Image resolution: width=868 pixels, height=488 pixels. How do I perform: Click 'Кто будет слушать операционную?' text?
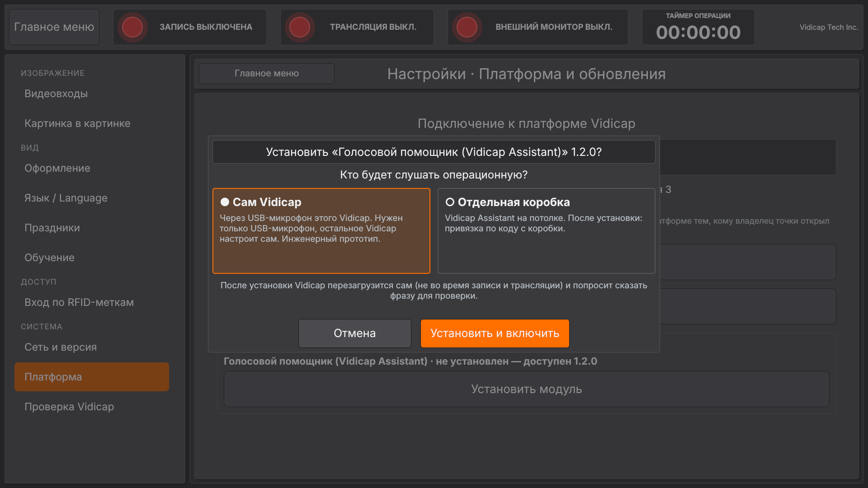[434, 175]
